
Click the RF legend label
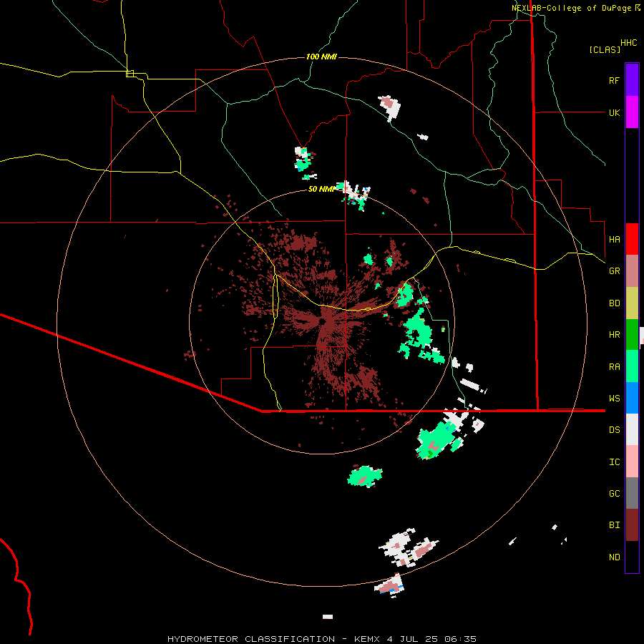click(614, 80)
